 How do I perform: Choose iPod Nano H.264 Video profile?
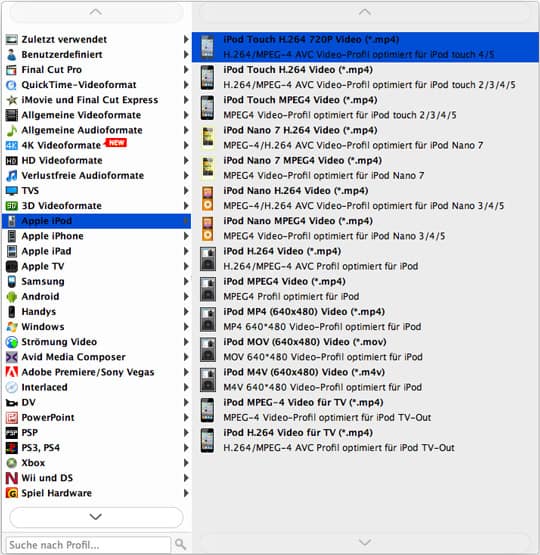pyautogui.click(x=365, y=198)
